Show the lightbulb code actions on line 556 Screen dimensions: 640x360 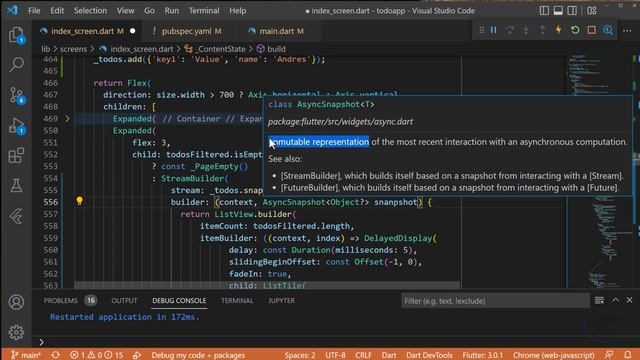point(80,201)
